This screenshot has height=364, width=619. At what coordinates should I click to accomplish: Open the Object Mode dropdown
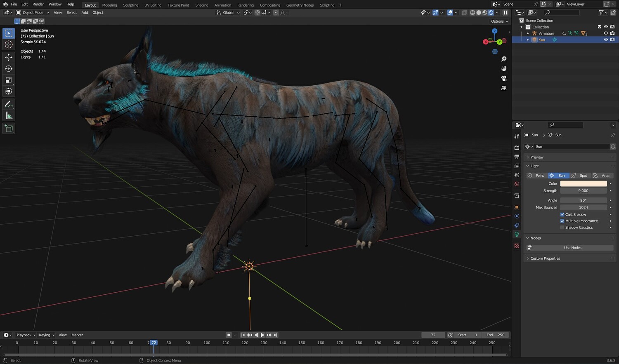[x=33, y=13]
